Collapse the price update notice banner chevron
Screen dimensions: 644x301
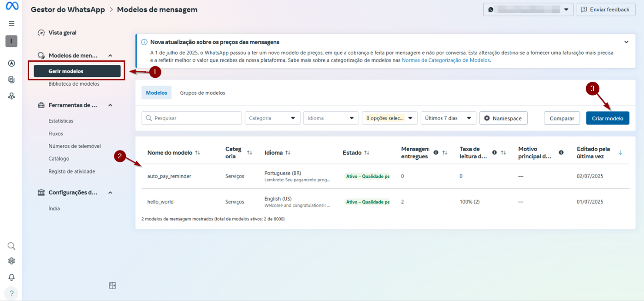(626, 42)
